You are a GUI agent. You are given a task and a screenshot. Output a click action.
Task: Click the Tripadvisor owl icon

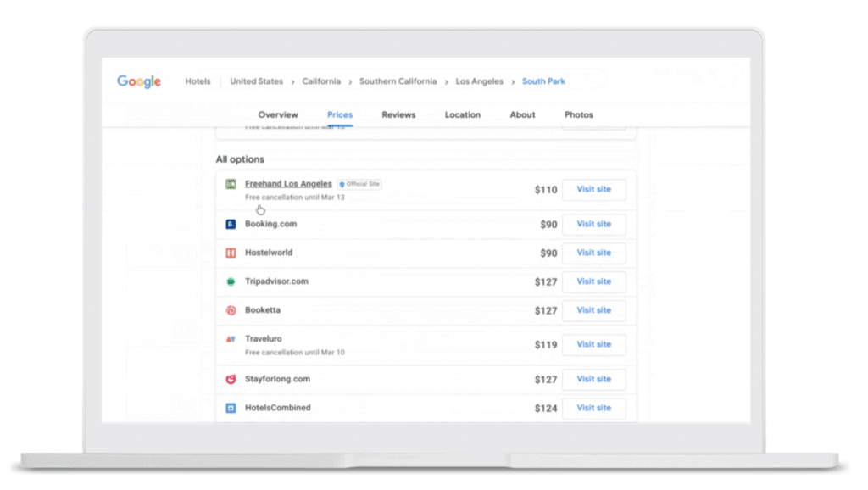[x=231, y=281]
